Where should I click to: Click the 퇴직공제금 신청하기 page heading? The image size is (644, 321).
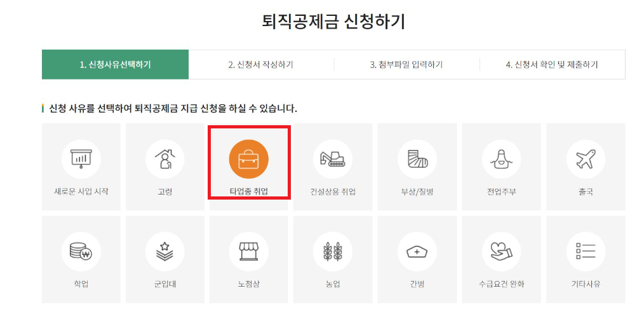tap(333, 22)
